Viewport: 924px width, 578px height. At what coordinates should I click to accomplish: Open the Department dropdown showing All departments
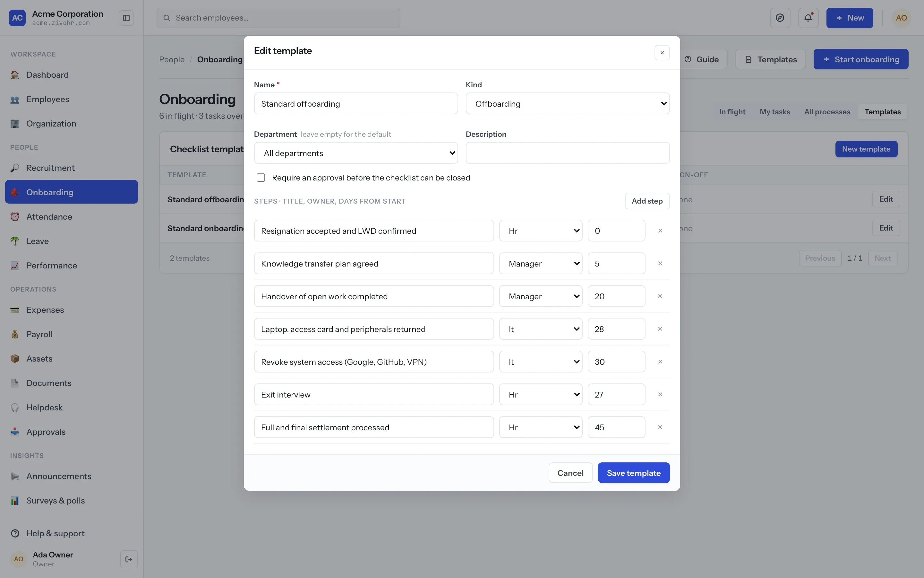(x=356, y=153)
